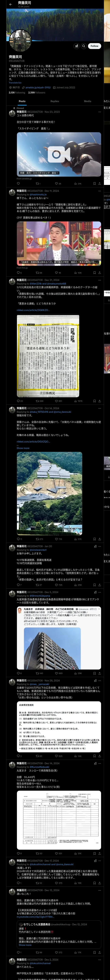110x980 pixels.
Task: Like the pinned skydiving post
Action: [58, 183]
